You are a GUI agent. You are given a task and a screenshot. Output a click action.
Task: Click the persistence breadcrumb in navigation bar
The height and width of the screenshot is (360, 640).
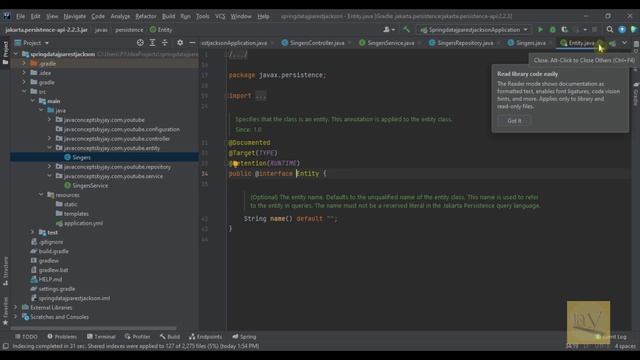coord(129,30)
